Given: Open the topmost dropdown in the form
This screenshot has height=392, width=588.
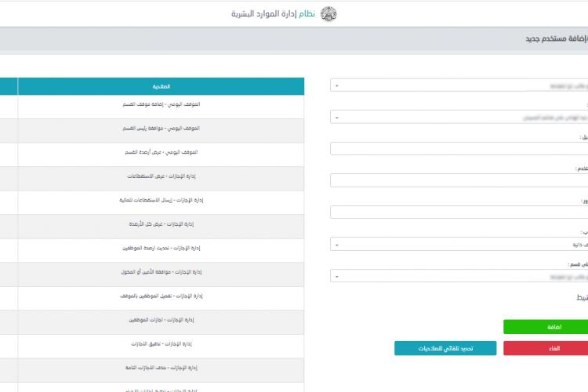Looking at the screenshot, I should pyautogui.click(x=459, y=85).
